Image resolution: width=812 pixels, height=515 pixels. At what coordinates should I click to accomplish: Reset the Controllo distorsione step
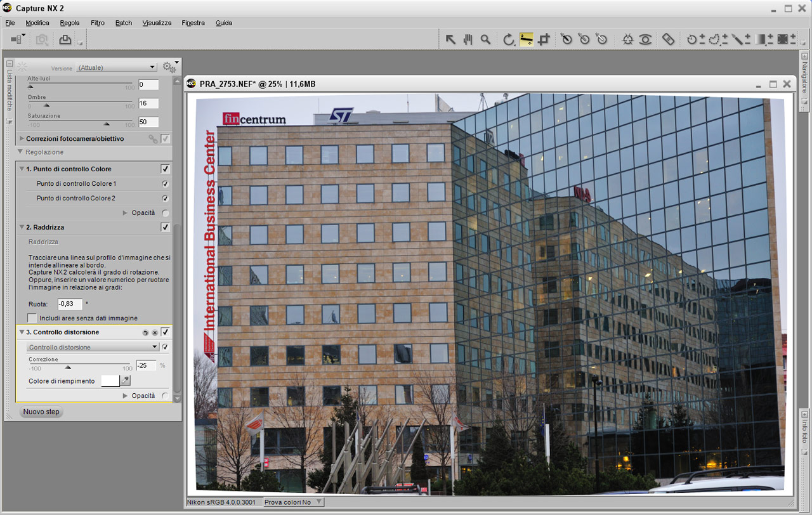(145, 332)
